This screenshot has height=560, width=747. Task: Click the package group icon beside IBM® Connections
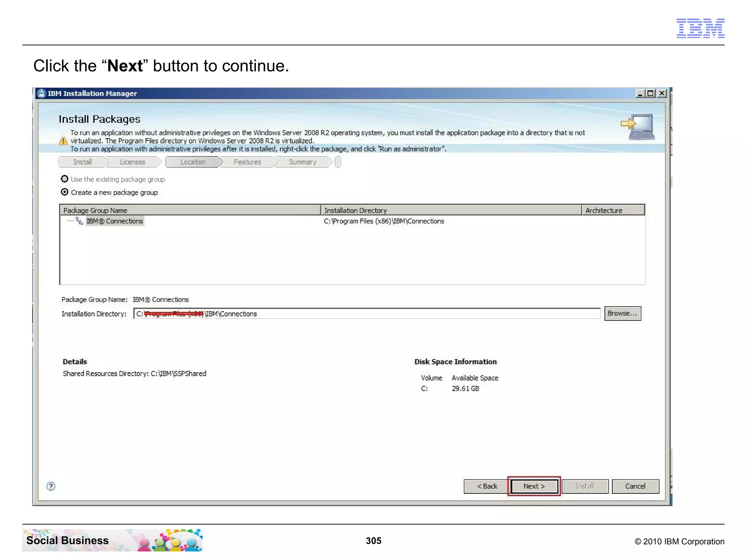click(79, 221)
